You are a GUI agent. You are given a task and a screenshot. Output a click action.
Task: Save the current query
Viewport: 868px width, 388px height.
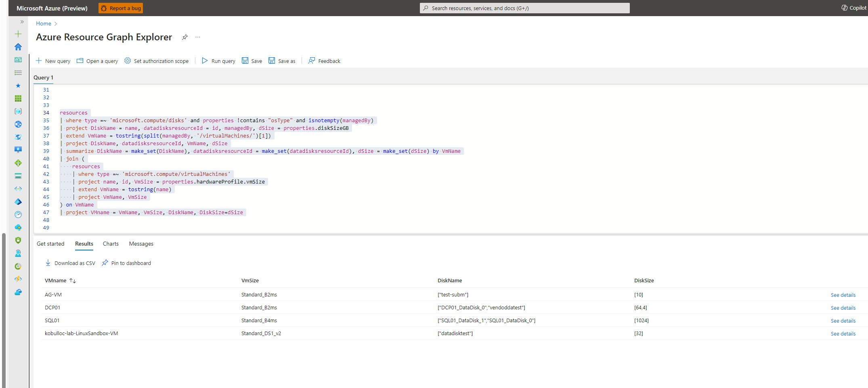coord(252,61)
